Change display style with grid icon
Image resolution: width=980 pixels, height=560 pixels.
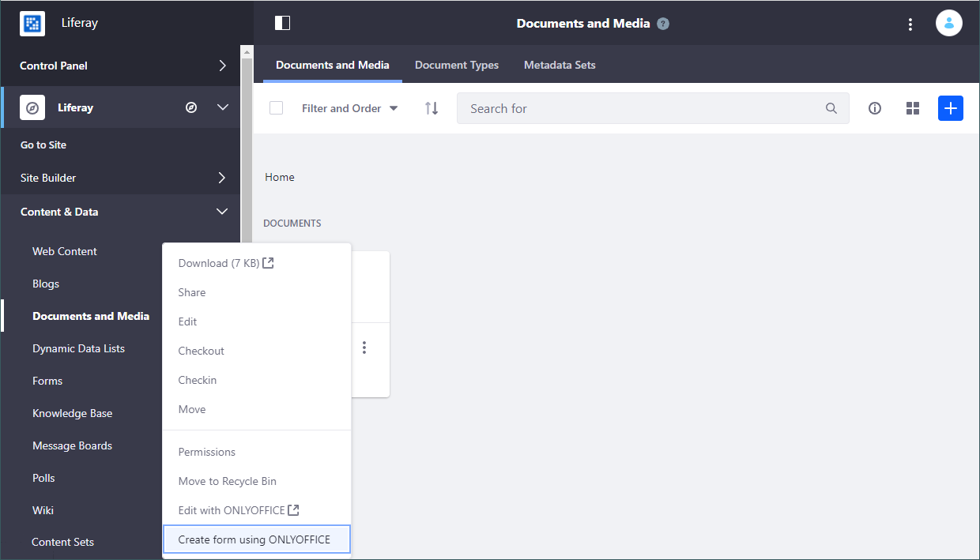click(913, 108)
